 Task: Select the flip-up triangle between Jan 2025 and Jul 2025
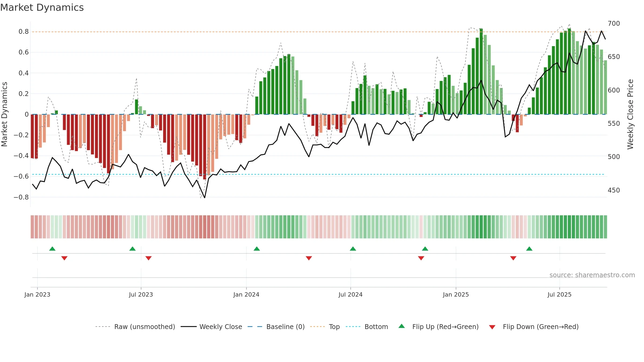[529, 249]
